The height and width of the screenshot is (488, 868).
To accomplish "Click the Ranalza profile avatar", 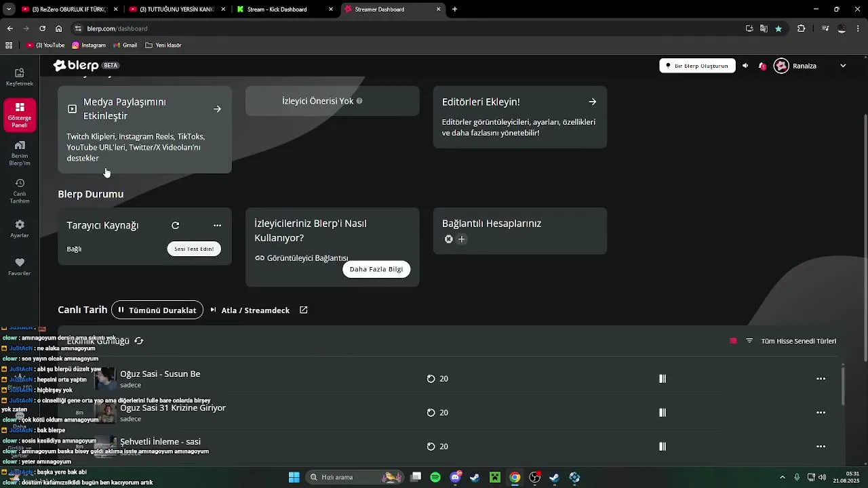I will 781,66.
